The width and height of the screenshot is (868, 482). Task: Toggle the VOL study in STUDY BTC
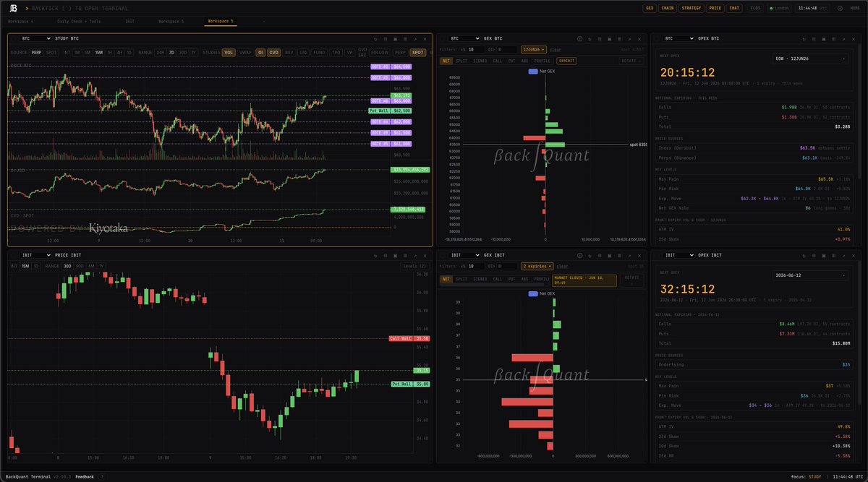click(x=229, y=53)
